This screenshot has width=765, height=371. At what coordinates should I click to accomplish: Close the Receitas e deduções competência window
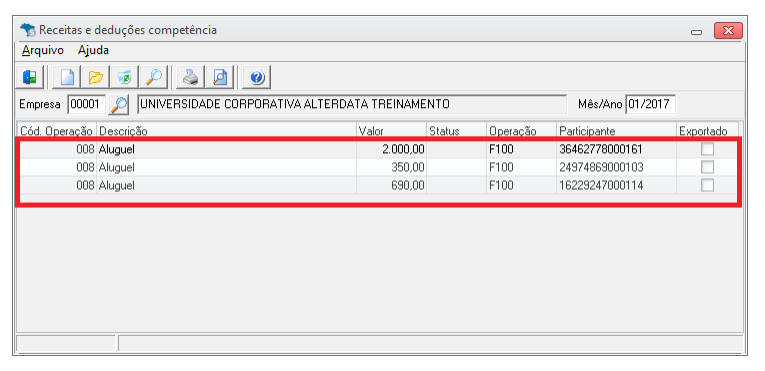point(728,30)
